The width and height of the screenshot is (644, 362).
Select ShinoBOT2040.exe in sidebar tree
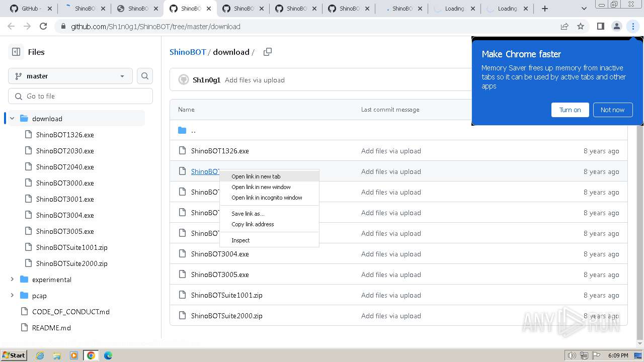[65, 167]
